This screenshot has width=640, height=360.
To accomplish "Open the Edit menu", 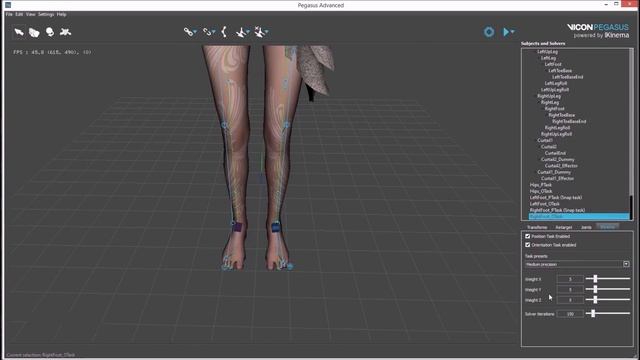I will point(19,14).
